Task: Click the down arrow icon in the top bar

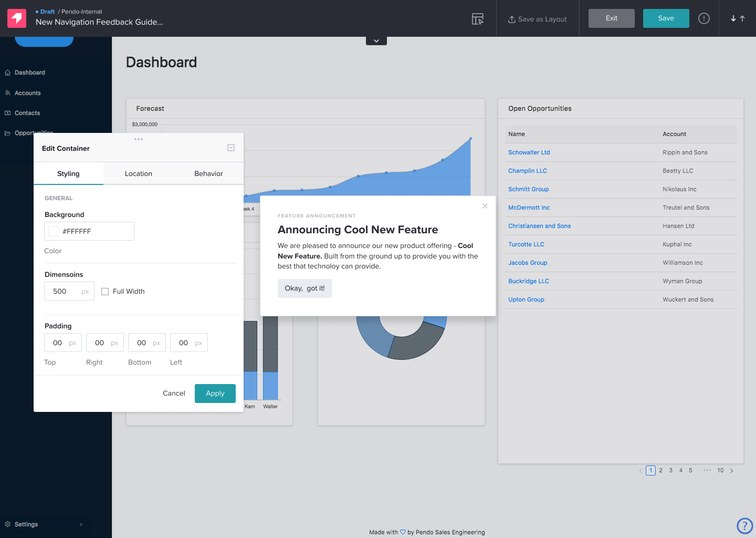Action: (734, 18)
